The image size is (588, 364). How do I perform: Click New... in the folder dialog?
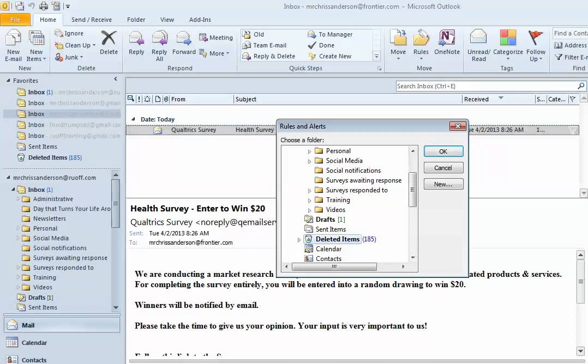(x=443, y=184)
